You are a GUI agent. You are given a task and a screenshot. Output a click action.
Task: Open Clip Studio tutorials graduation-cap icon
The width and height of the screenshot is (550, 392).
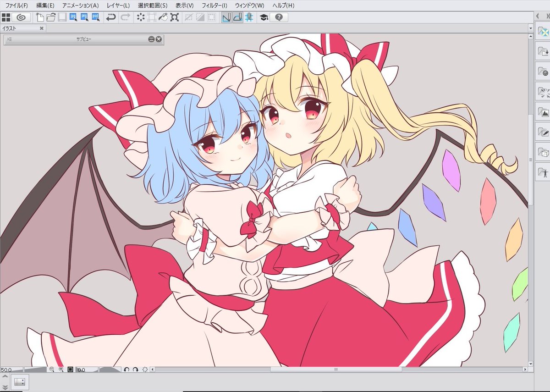264,17
